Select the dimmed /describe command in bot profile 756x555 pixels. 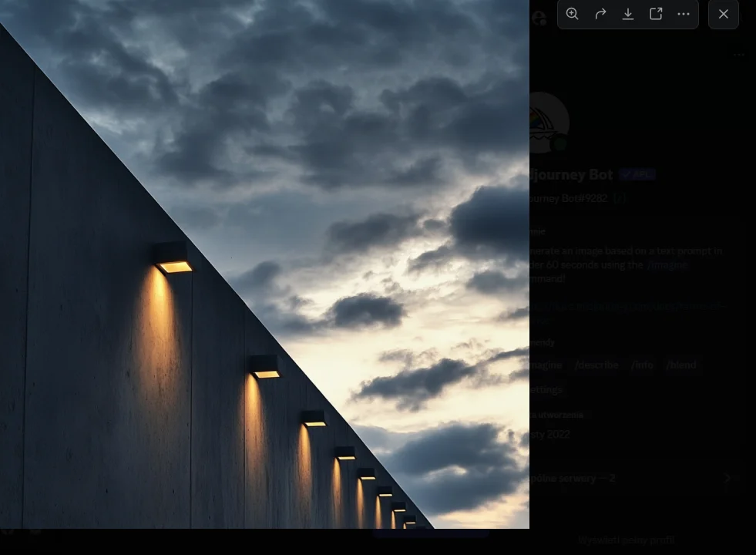point(596,365)
